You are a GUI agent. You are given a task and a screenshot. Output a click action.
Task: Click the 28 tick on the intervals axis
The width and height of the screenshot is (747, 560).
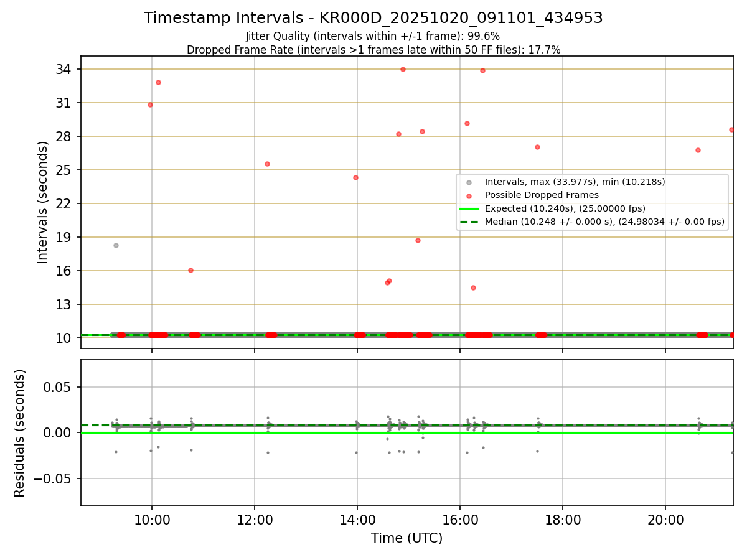pyautogui.click(x=64, y=136)
